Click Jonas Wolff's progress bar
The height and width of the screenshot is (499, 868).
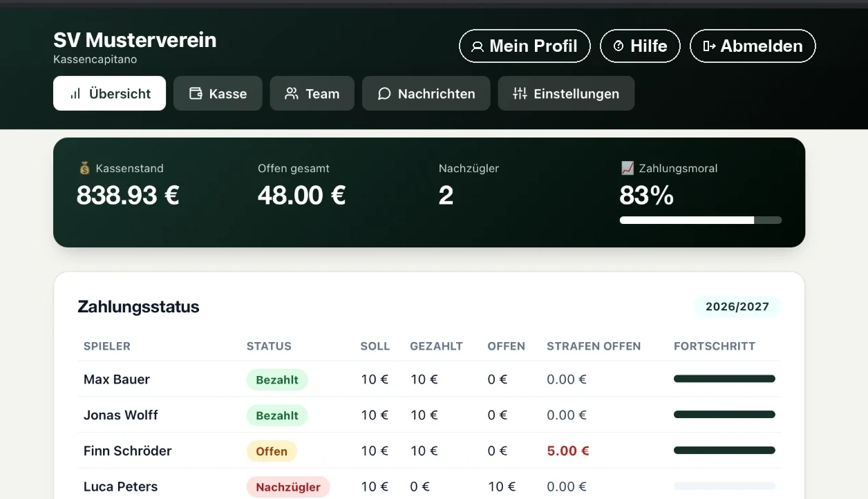coord(724,415)
